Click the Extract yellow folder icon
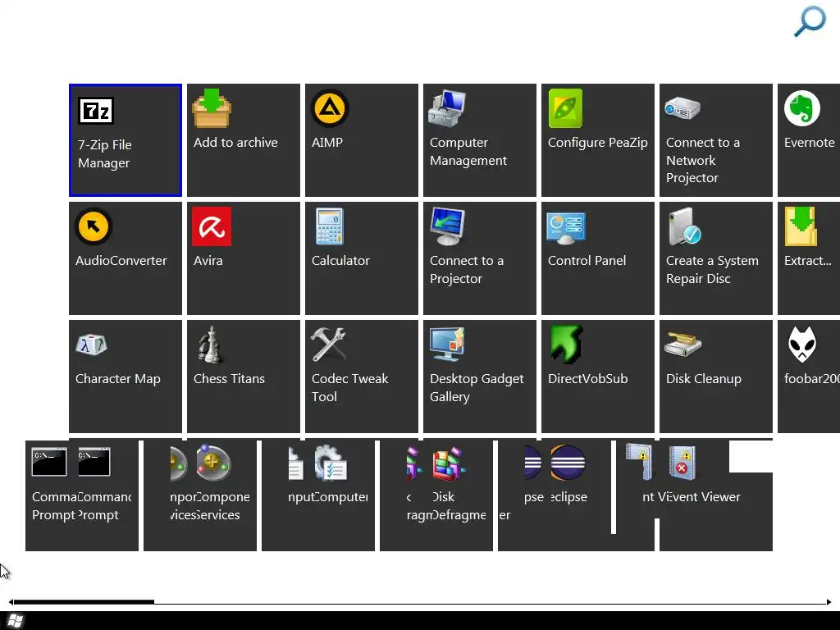 pos(801,226)
